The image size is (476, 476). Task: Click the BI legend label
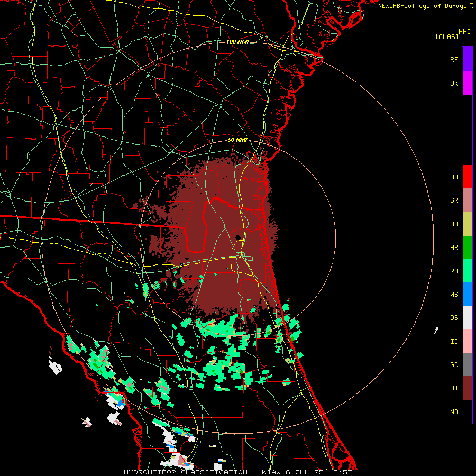[x=454, y=388]
